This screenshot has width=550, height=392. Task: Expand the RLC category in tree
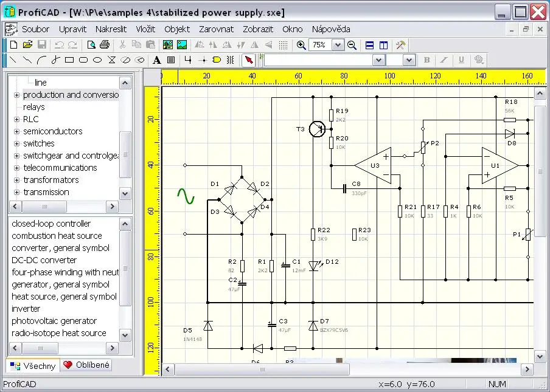(x=17, y=119)
